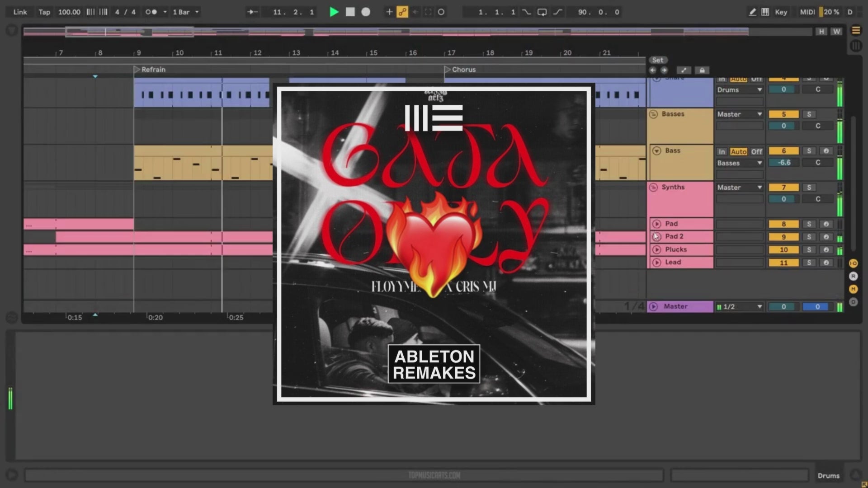Set Bass track monitoring to In

722,152
